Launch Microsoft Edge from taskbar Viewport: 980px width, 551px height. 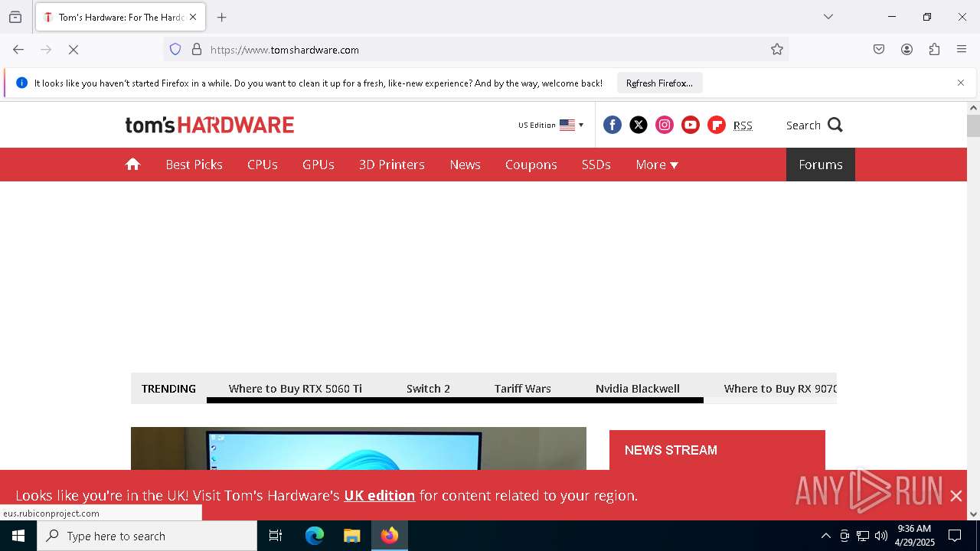[x=315, y=536]
